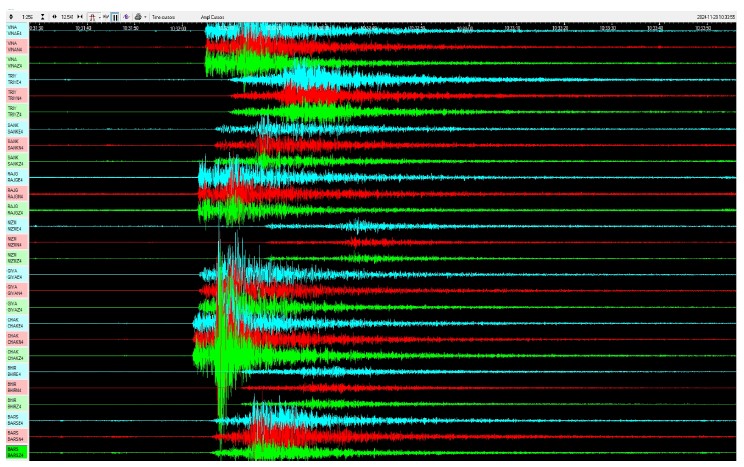Select the cyan DHAK channel label
744x467 pixels.
pos(17,322)
